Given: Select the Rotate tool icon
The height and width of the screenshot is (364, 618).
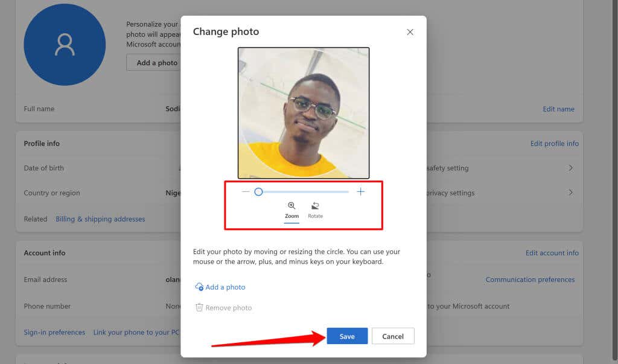Looking at the screenshot, I should tap(315, 206).
